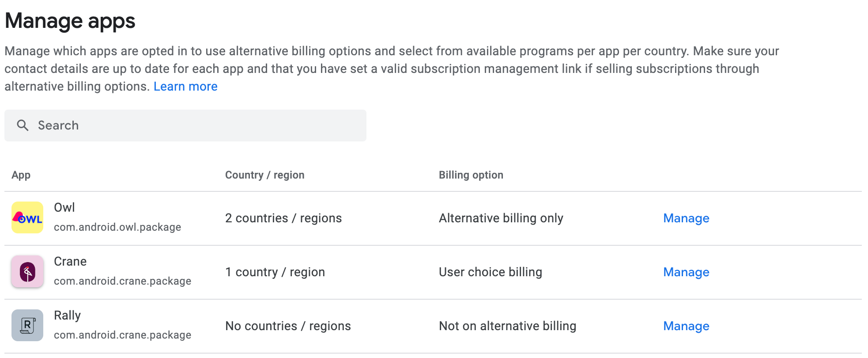Click 2 countries / regions for Owl
Viewport: 868px width, 358px height.
283,217
